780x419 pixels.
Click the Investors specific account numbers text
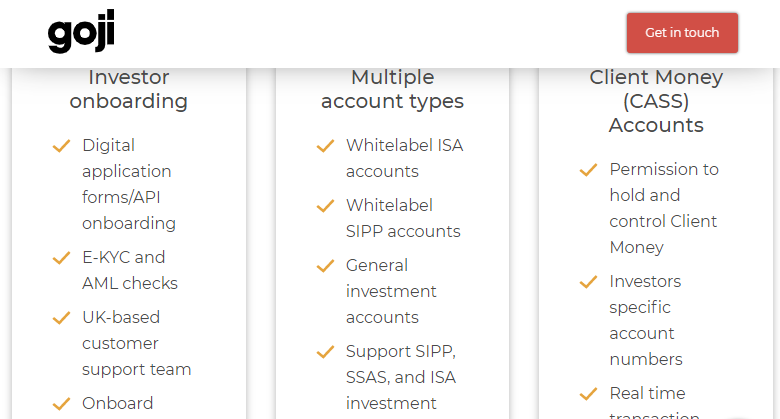(646, 320)
